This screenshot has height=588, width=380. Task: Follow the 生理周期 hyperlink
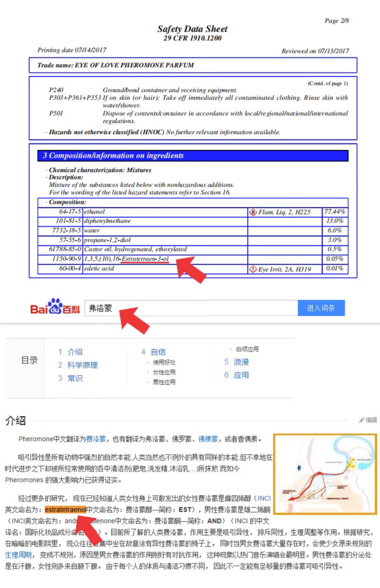[18, 555]
